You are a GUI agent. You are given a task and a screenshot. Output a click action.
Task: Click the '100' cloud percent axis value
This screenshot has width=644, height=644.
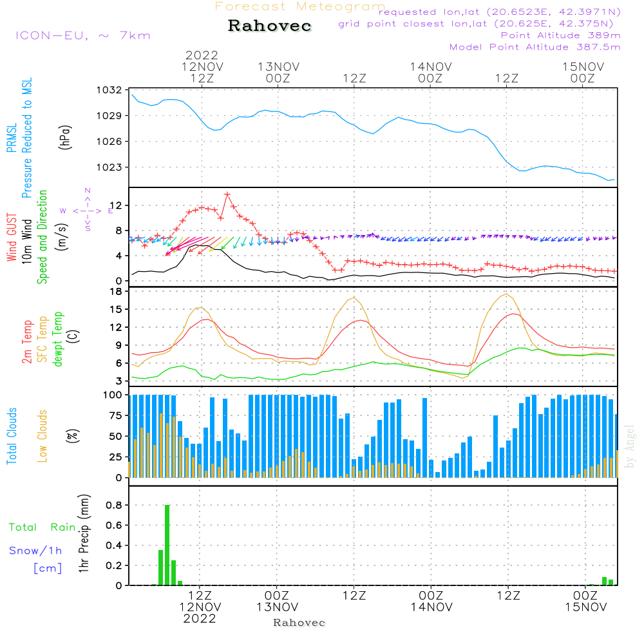tap(113, 395)
